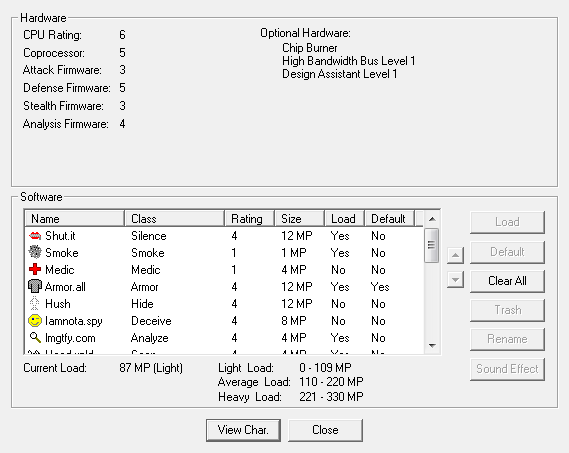This screenshot has height=453, width=569.
Task: Click the 221 - 330 MP heavy load range
Action: pyautogui.click(x=331, y=397)
